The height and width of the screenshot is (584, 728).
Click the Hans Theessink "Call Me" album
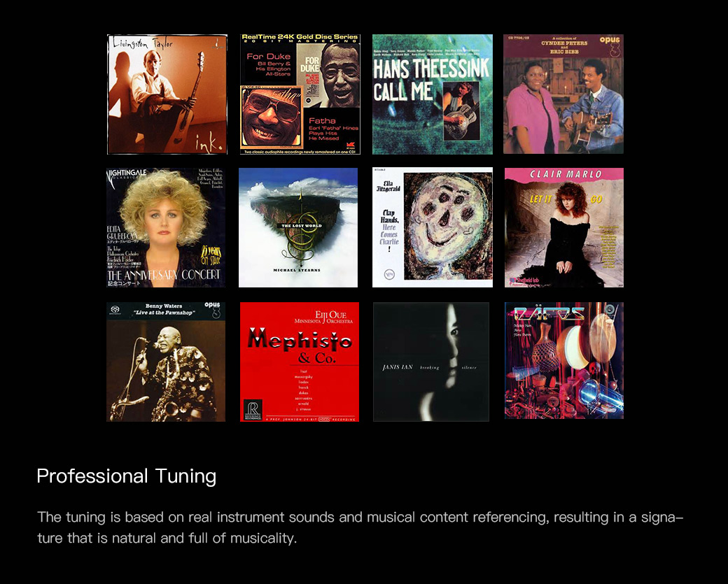tap(433, 94)
